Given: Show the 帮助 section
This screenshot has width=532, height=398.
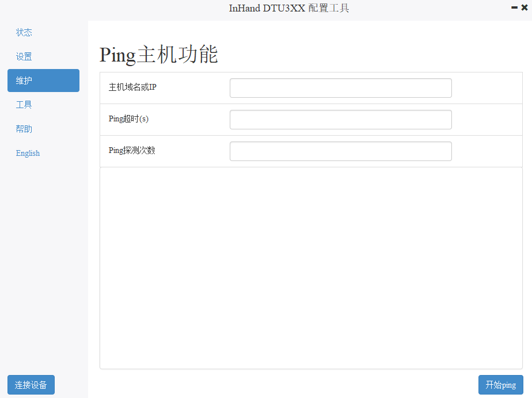Looking at the screenshot, I should click(24, 129).
